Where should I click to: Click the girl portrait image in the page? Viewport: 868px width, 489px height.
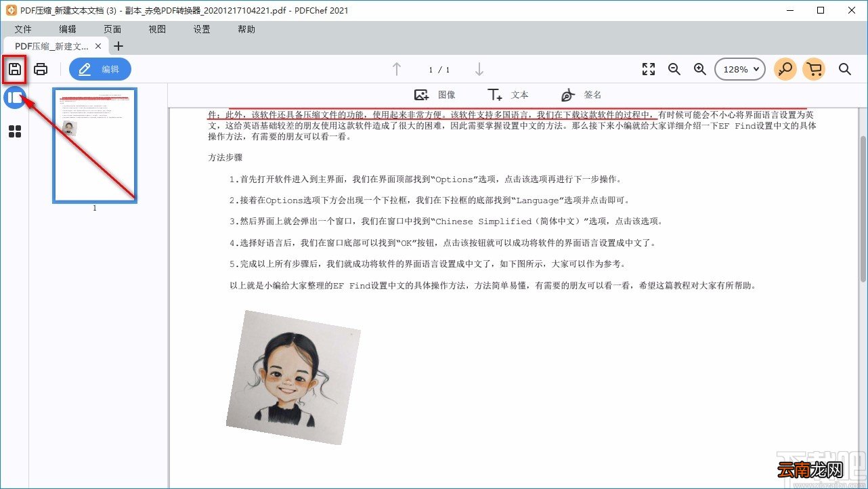coord(293,377)
